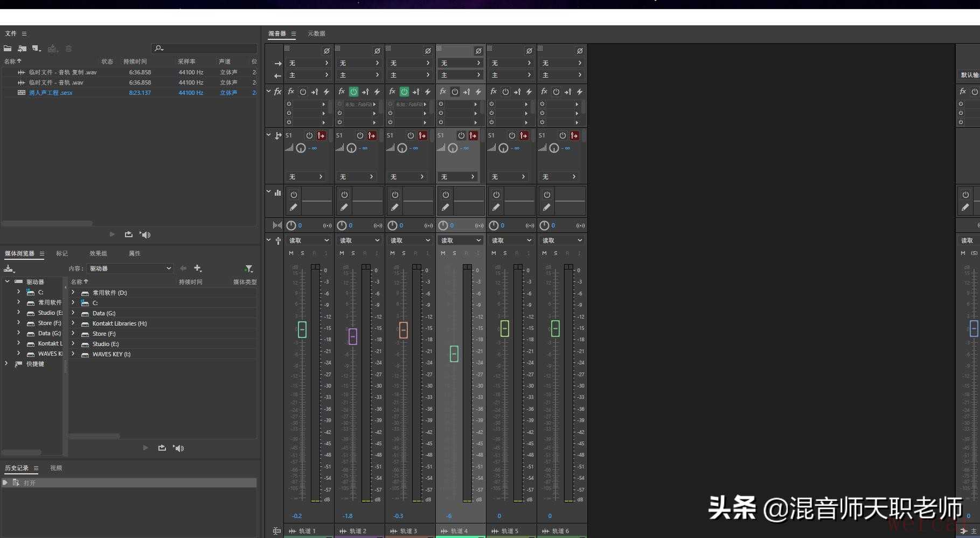This screenshot has height=538, width=980.
Task: Open the 效果组 tab
Action: pos(98,253)
